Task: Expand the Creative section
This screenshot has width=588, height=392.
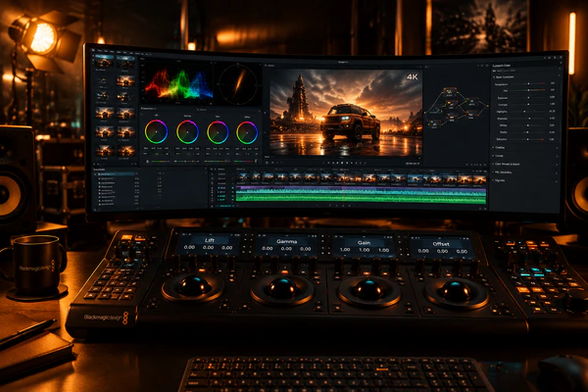Action: 494,147
